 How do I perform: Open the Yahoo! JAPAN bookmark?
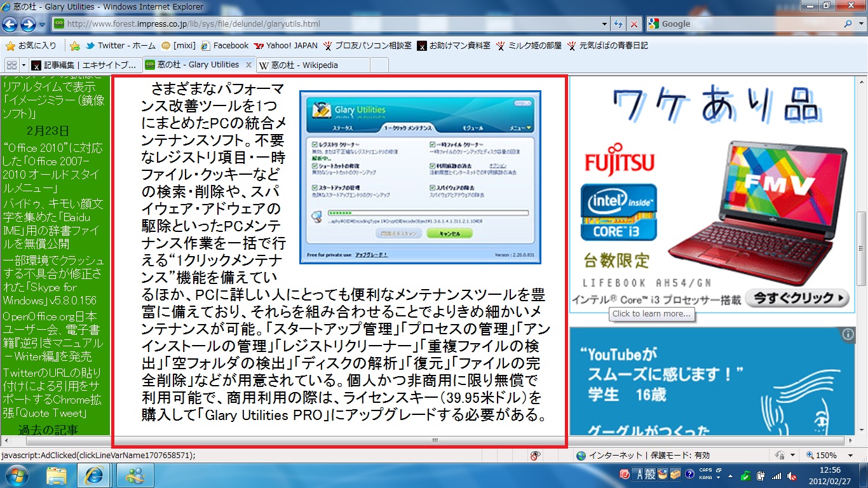[286, 46]
